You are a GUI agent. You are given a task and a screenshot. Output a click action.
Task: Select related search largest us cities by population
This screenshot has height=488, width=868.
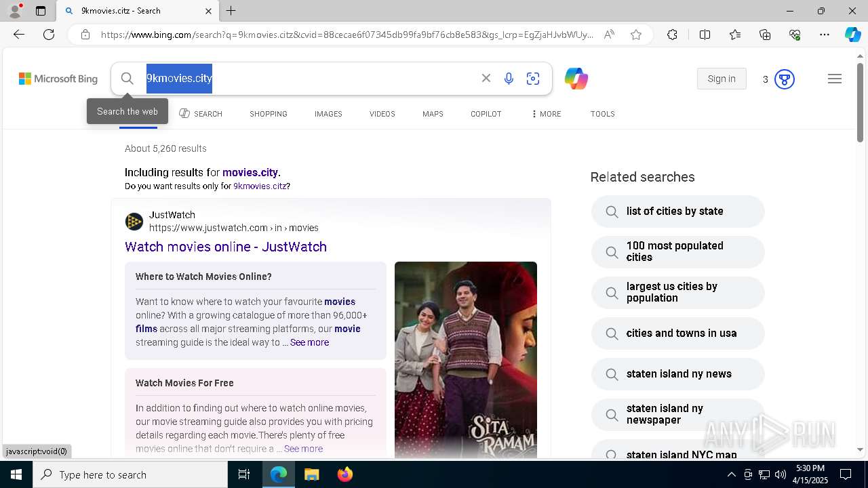point(677,292)
